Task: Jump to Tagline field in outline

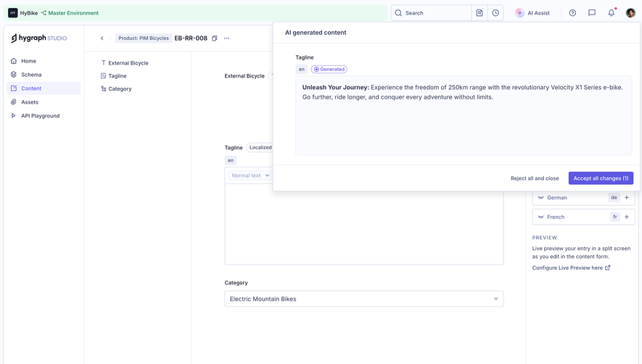Action: coord(114,75)
